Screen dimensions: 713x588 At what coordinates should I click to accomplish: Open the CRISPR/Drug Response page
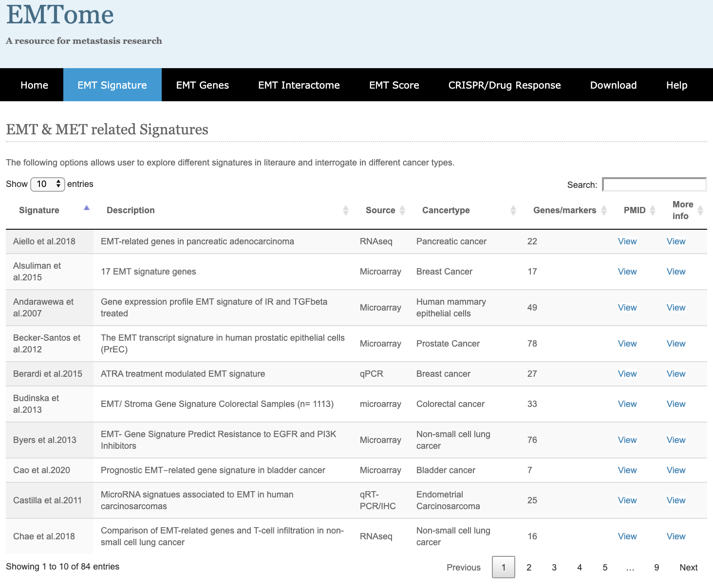coord(505,85)
